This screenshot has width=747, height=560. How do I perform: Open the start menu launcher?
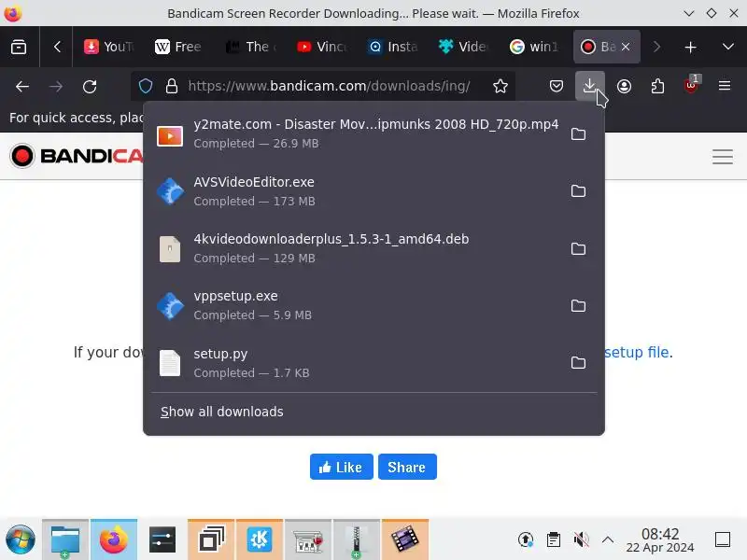[x=20, y=539]
